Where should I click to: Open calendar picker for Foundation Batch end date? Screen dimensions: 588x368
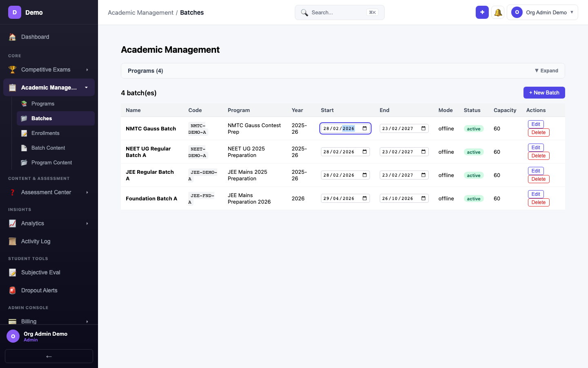(x=423, y=198)
